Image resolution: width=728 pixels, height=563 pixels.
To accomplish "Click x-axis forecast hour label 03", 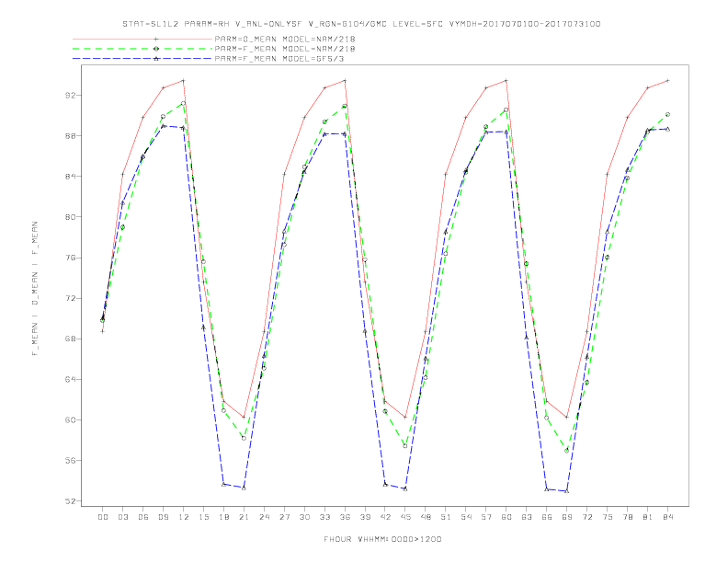I will coord(122,517).
